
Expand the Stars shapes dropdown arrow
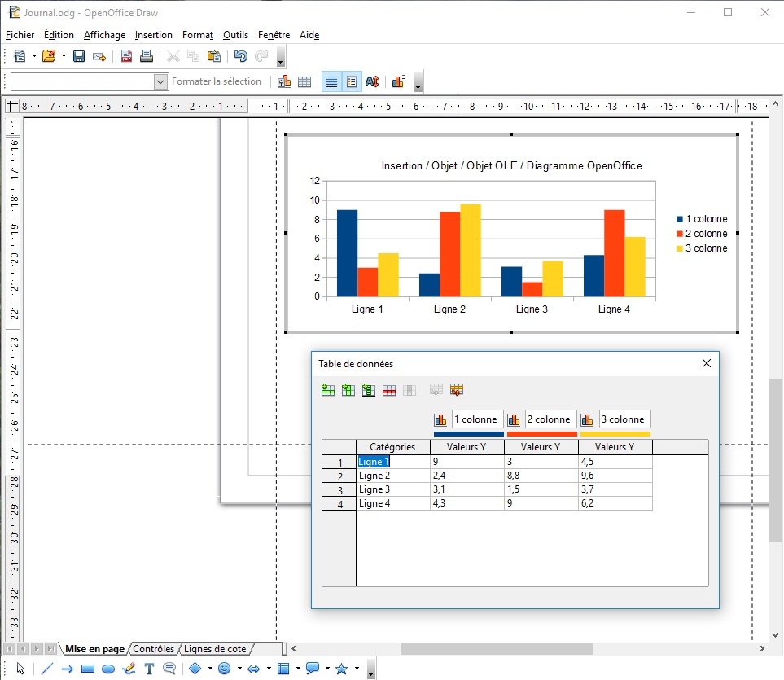(x=357, y=668)
